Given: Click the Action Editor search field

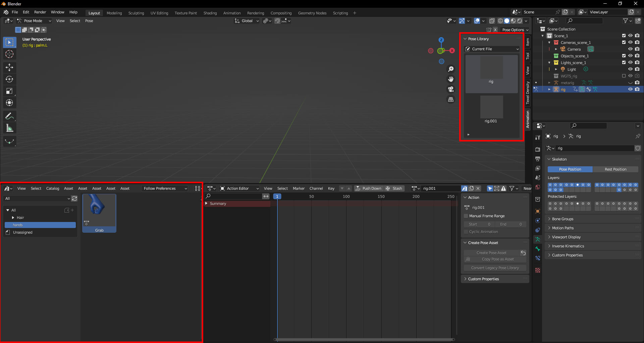Looking at the screenshot, I should click(233, 196).
